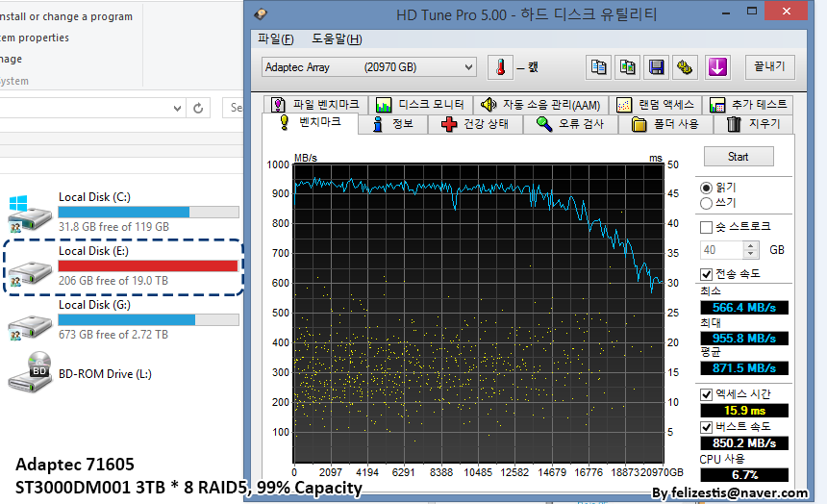Click the Local Disk (G:) drive icon

click(x=30, y=326)
